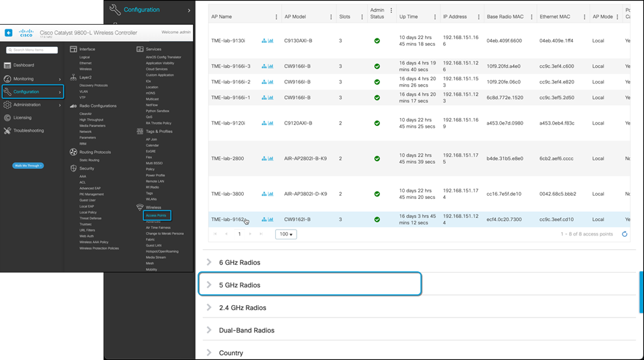The width and height of the screenshot is (644, 360).
Task: Click the chart icon for TME-lab-9166i-2
Action: (271, 82)
